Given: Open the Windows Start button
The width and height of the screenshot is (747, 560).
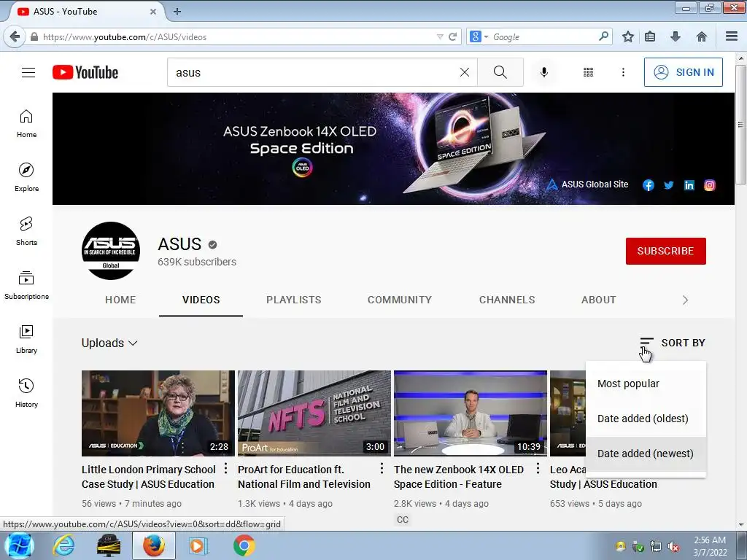Looking at the screenshot, I should 19,545.
